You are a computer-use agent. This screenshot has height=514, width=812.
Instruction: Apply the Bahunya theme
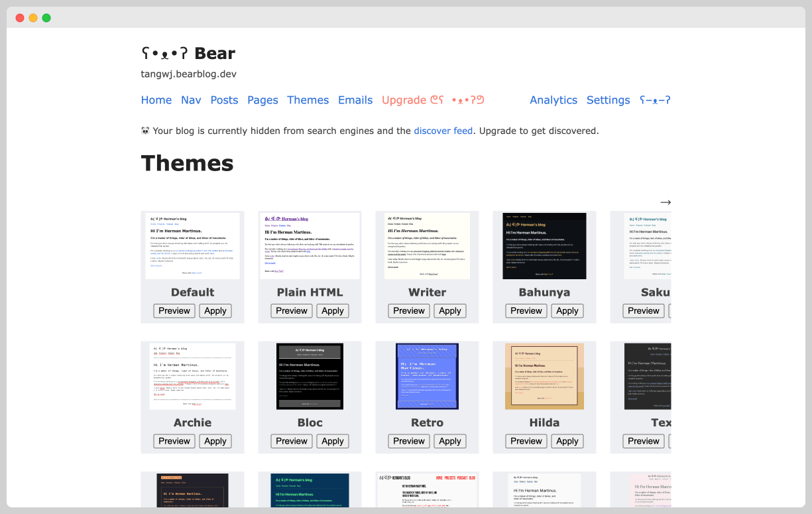[567, 310]
